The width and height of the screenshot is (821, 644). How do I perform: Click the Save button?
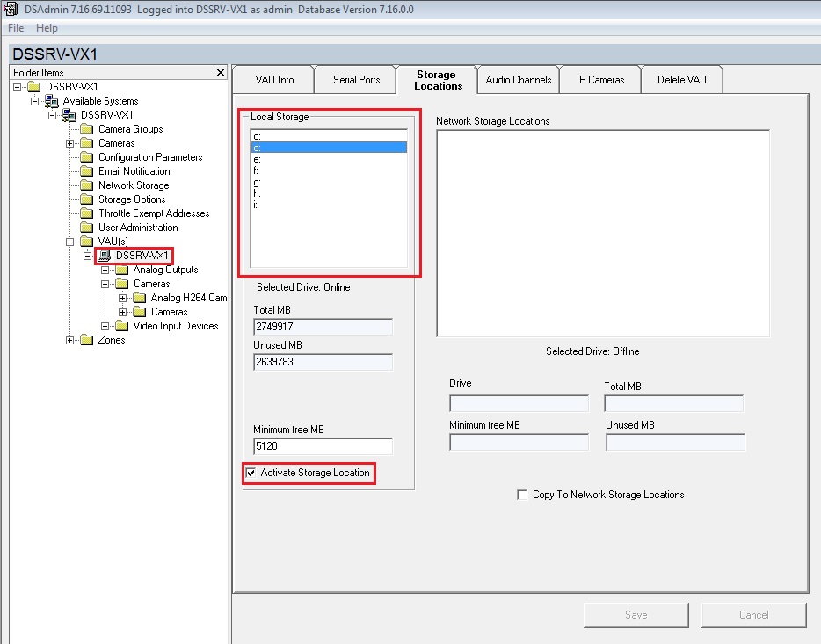pos(636,614)
